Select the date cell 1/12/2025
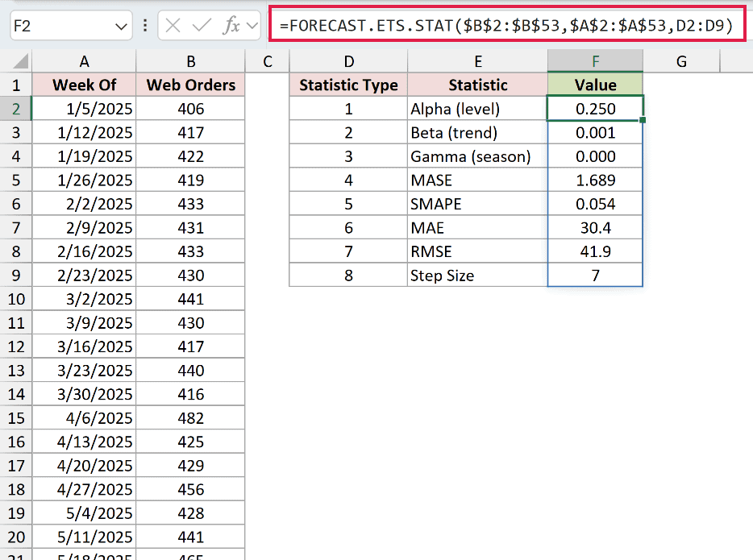 [x=84, y=132]
